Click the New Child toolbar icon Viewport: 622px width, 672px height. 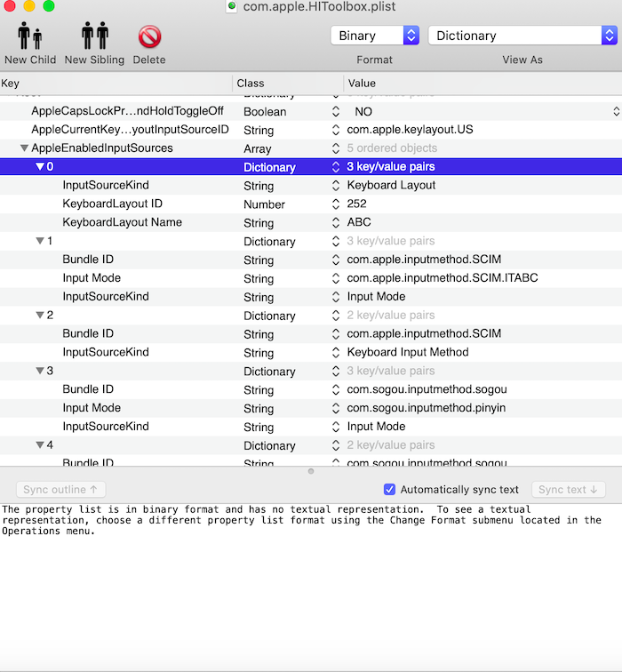(30, 36)
